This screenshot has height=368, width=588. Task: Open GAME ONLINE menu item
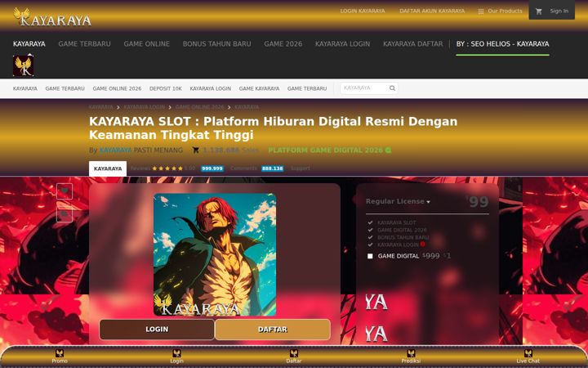147,44
